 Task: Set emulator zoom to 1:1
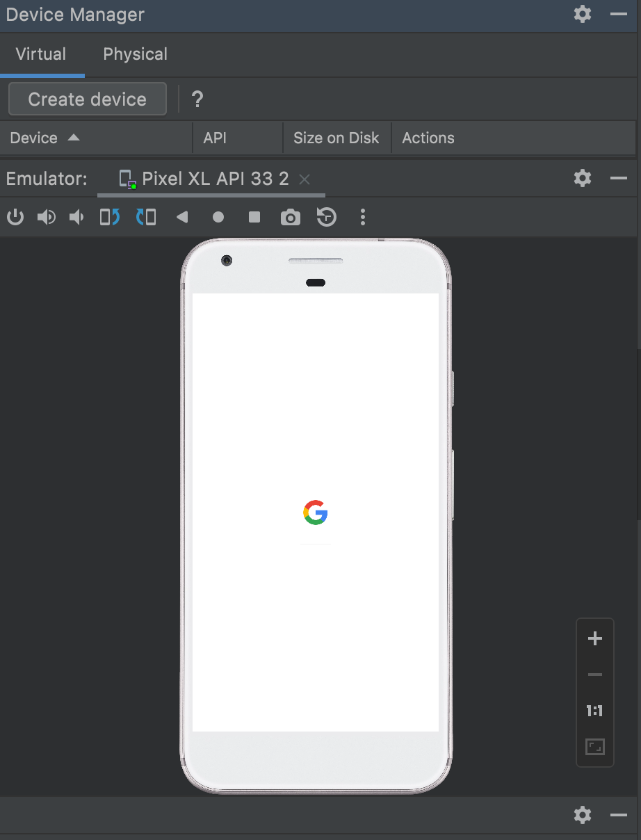[595, 711]
